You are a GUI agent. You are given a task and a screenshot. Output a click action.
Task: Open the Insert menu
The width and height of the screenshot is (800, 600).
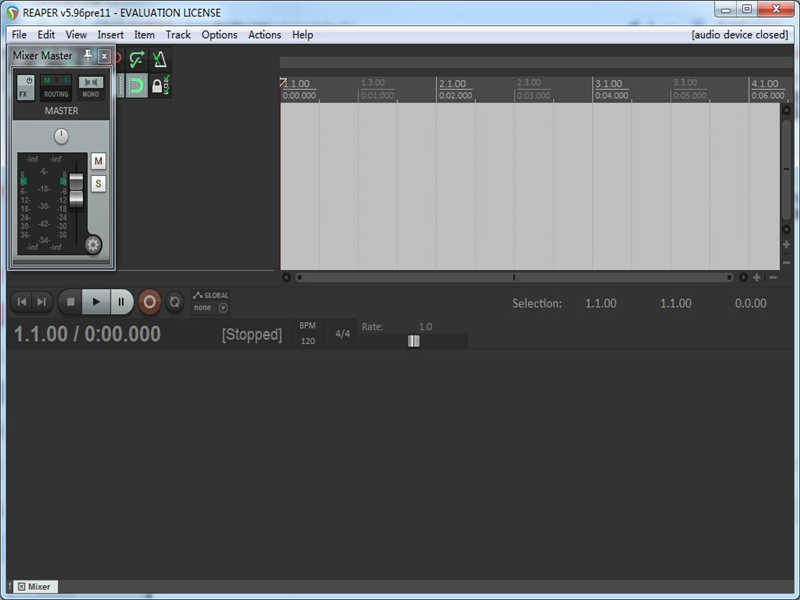click(x=110, y=35)
